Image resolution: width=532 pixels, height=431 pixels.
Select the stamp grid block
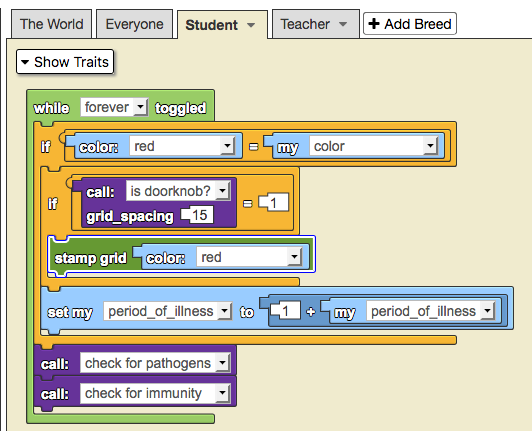point(90,258)
